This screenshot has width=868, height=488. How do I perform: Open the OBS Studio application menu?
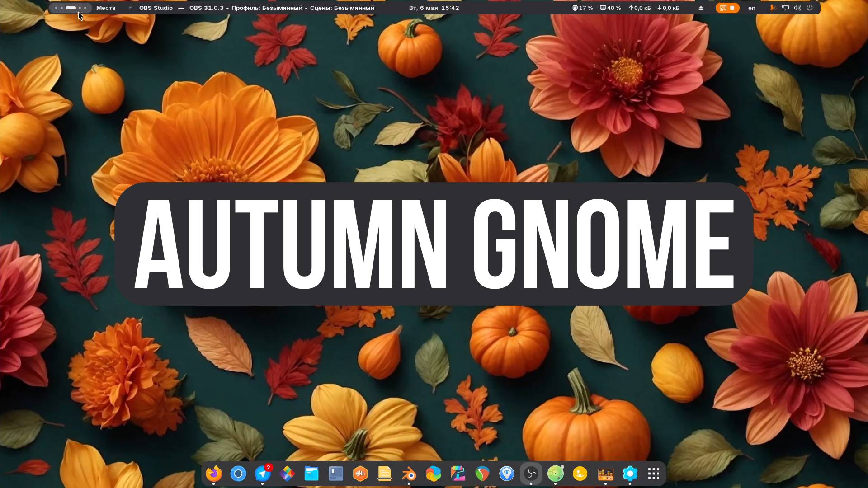(156, 8)
